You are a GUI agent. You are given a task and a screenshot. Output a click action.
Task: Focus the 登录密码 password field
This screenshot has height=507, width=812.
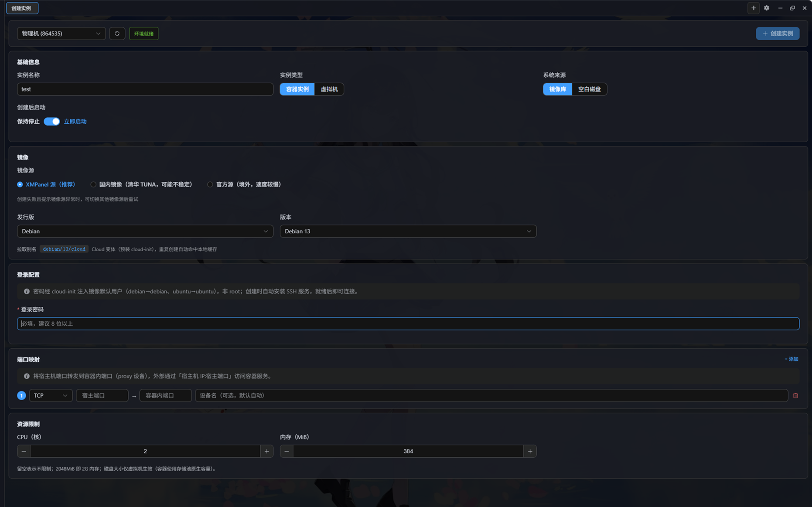[408, 323]
